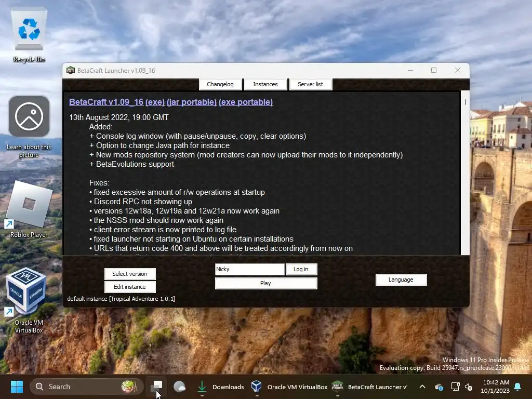Screen dimensions: 532x399
Task: Close the BetaCraft Launcher window
Action: 458,70
